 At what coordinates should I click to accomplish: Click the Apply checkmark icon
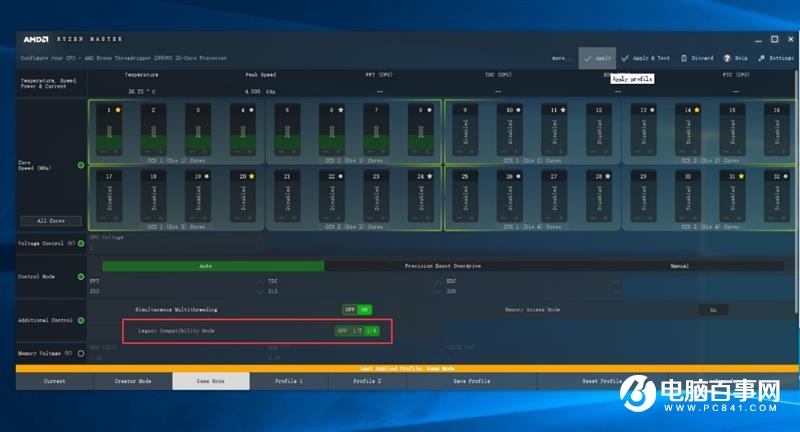coord(587,58)
